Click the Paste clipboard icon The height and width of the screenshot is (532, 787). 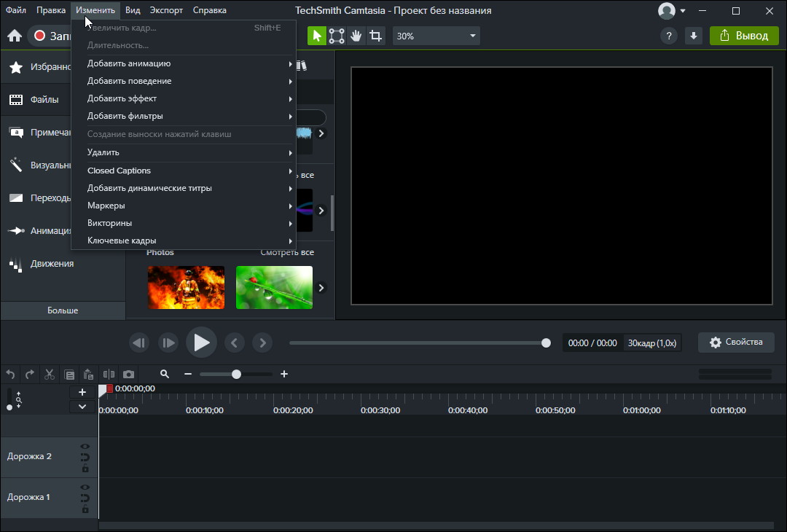coord(88,374)
